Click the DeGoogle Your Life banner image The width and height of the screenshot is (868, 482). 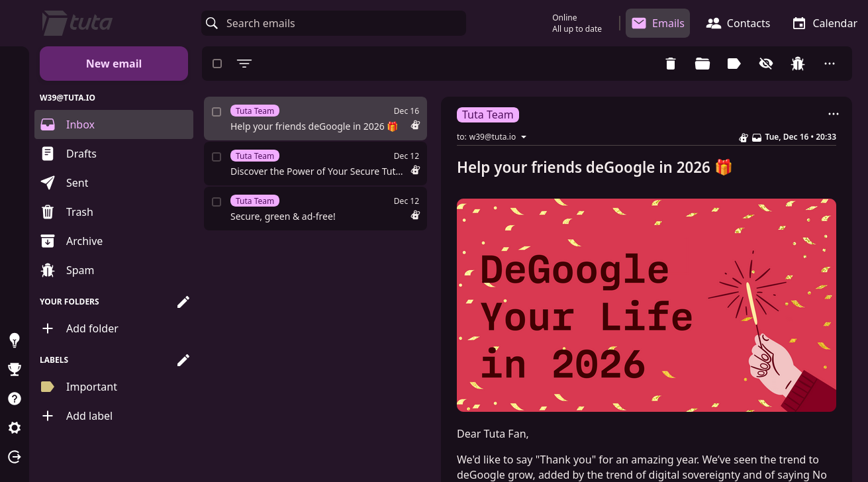click(646, 305)
